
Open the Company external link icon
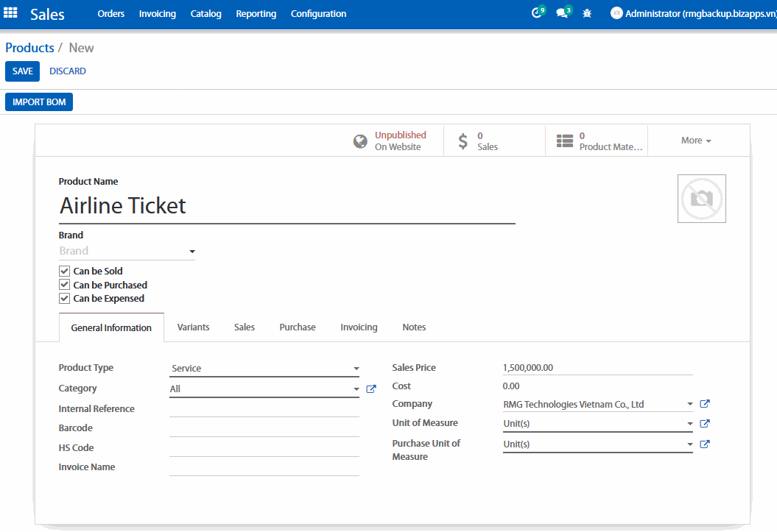[x=705, y=404]
